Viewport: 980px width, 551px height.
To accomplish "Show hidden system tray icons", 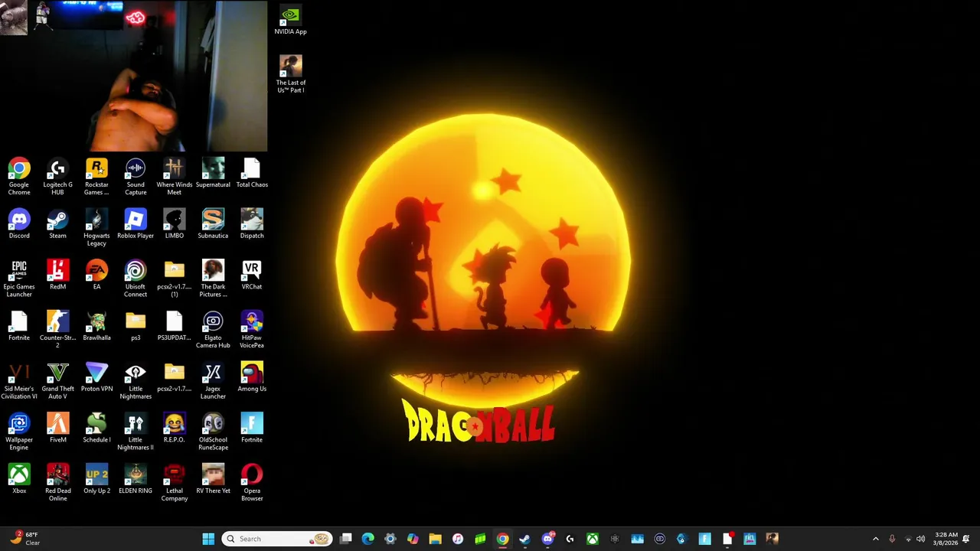I will tap(876, 539).
